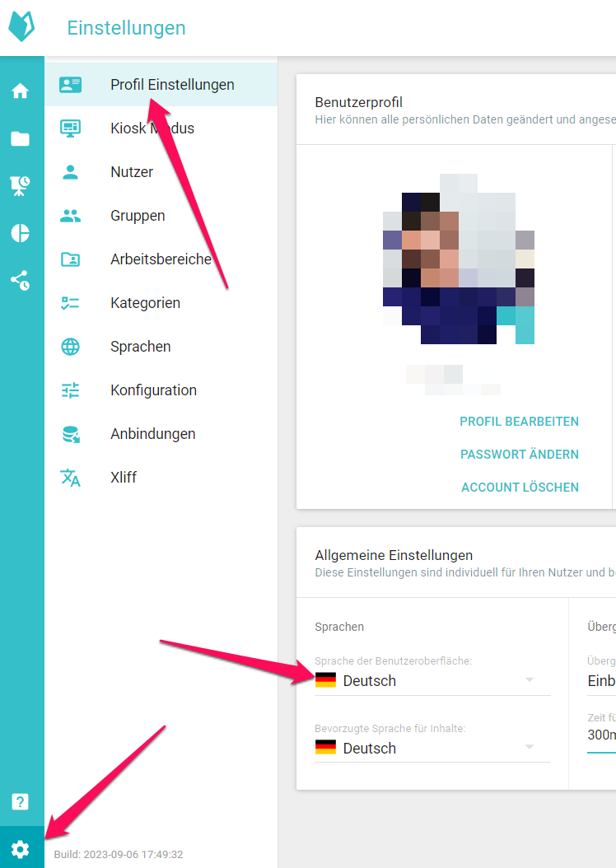Click the fox logo at top left
The width and height of the screenshot is (616, 868).
22,27
